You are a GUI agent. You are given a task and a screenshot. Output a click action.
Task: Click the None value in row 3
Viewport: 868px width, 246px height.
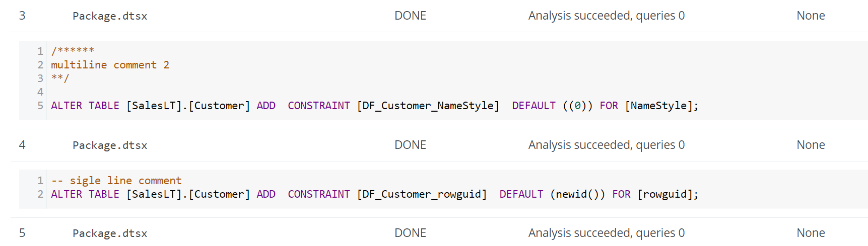point(811,16)
